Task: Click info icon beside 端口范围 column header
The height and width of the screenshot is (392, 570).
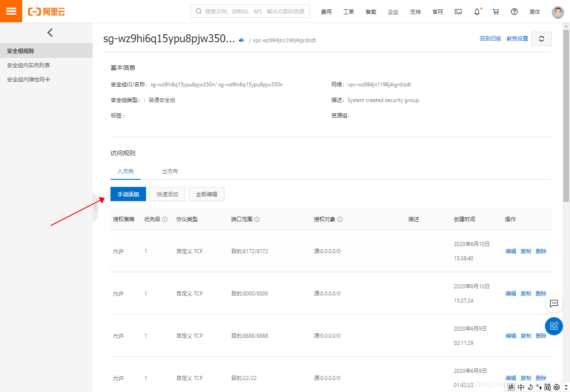Action: 257,219
